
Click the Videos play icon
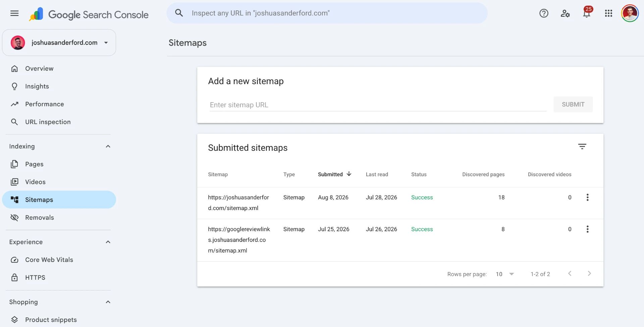pos(14,182)
